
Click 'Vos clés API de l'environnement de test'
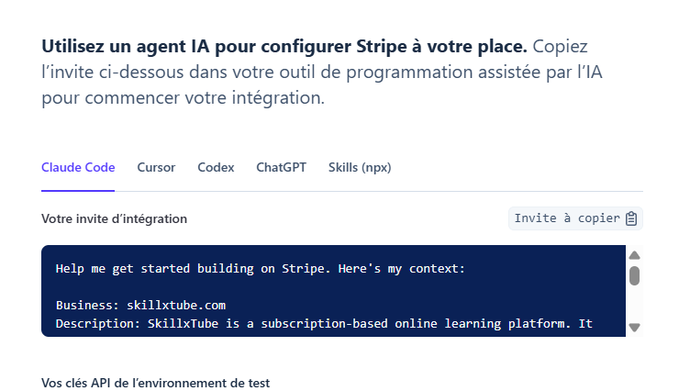pos(155,383)
